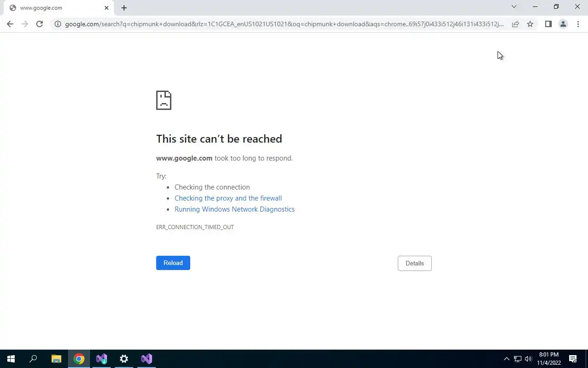Click 'This site can't be reached' heading
588x368 pixels.
coord(219,139)
